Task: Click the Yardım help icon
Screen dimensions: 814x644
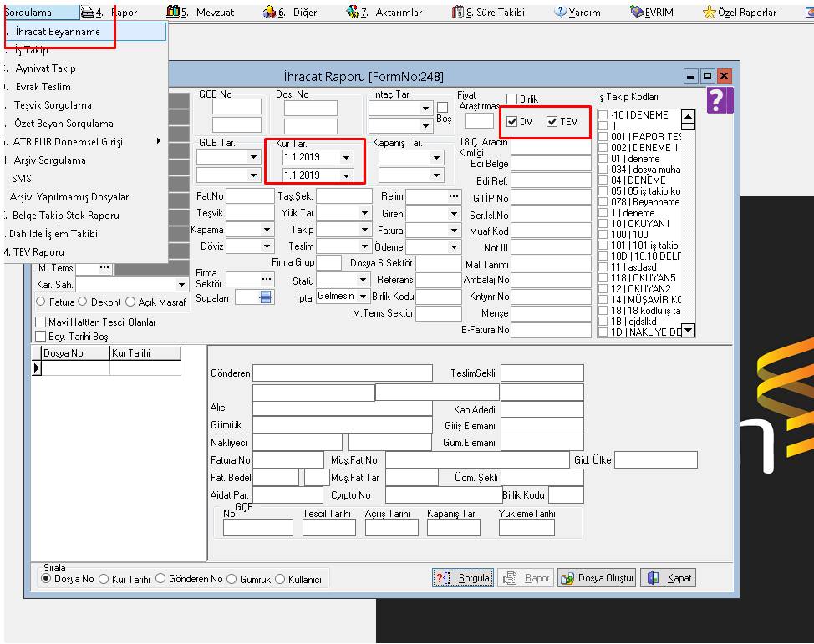Action: click(x=560, y=12)
